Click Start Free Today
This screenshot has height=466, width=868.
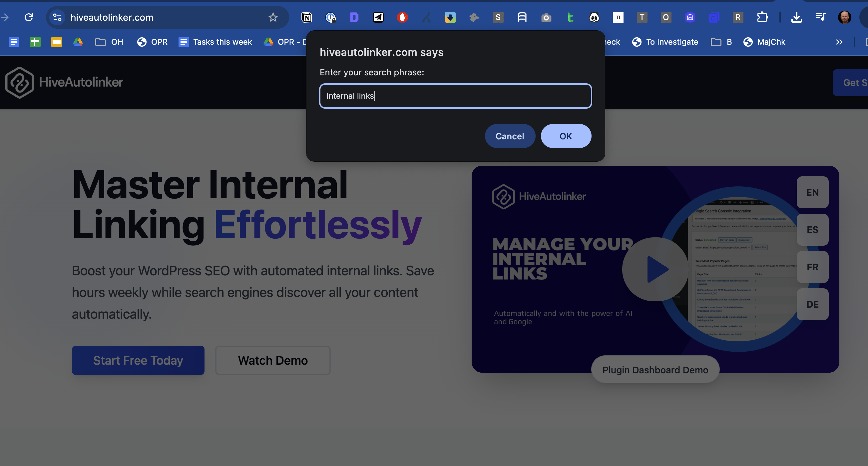(138, 360)
